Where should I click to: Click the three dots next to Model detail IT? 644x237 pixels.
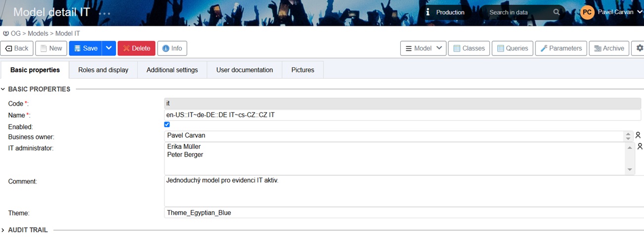click(x=105, y=14)
